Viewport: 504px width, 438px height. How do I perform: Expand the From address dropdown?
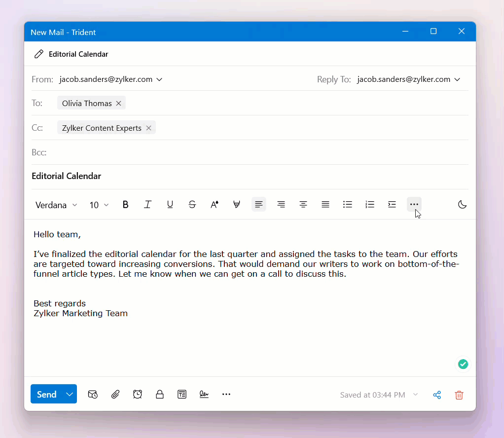(x=159, y=79)
